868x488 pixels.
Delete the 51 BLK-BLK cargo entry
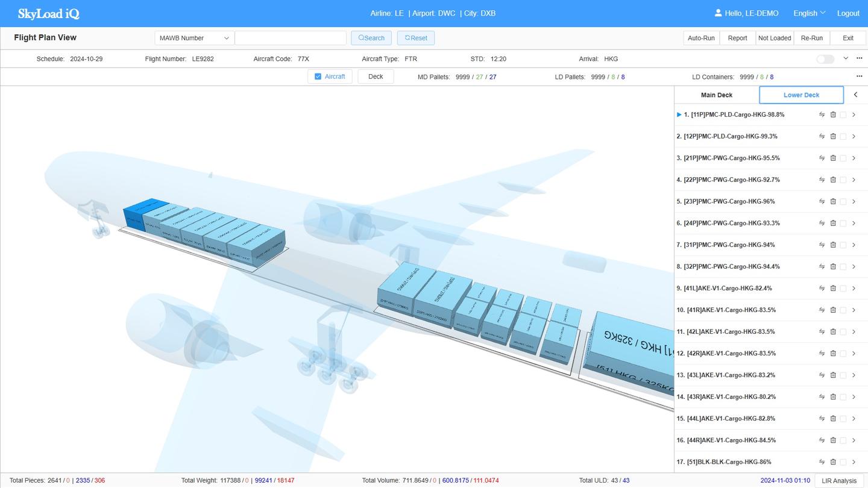[x=833, y=461]
